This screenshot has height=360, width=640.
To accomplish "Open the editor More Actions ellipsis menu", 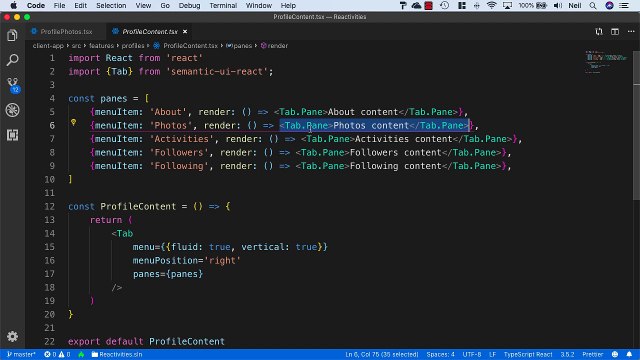I will click(x=631, y=31).
